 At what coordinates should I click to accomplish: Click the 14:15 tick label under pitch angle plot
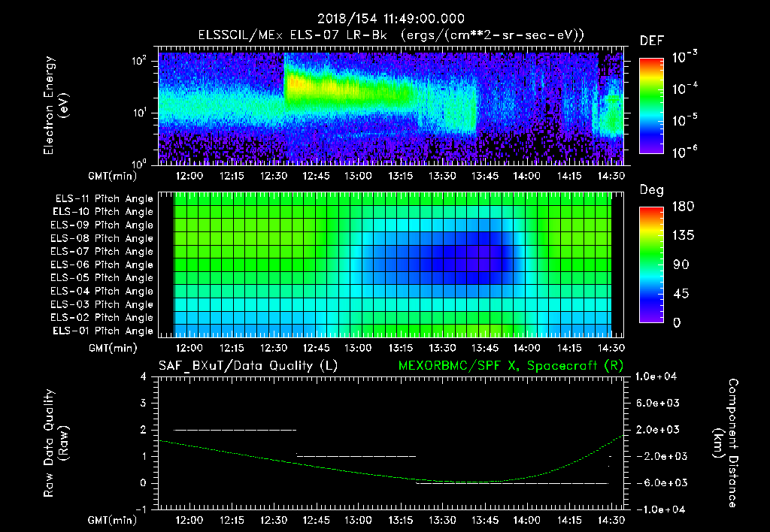click(x=569, y=348)
